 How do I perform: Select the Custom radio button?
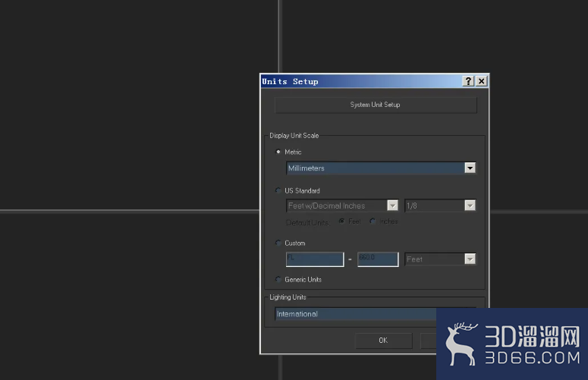[278, 243]
